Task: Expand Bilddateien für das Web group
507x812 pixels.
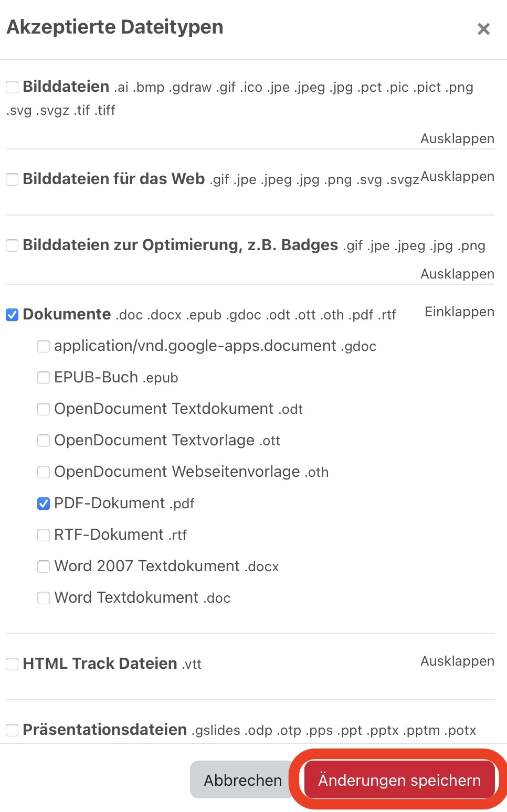Action: [457, 177]
